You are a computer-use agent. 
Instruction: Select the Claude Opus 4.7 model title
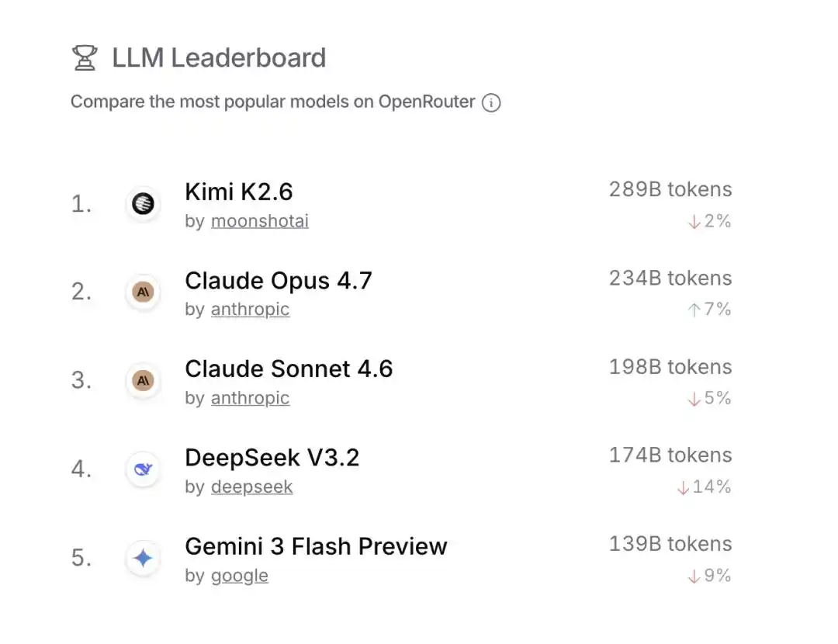click(279, 280)
